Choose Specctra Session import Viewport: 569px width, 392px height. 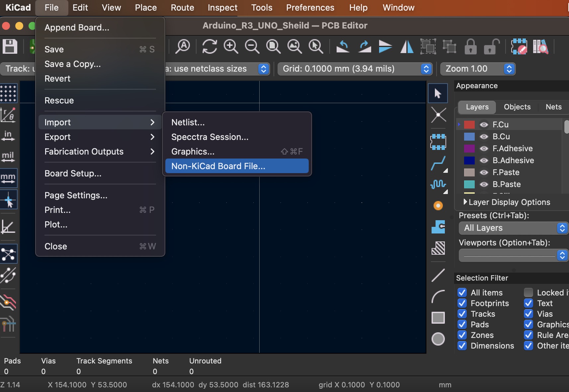tap(237, 137)
